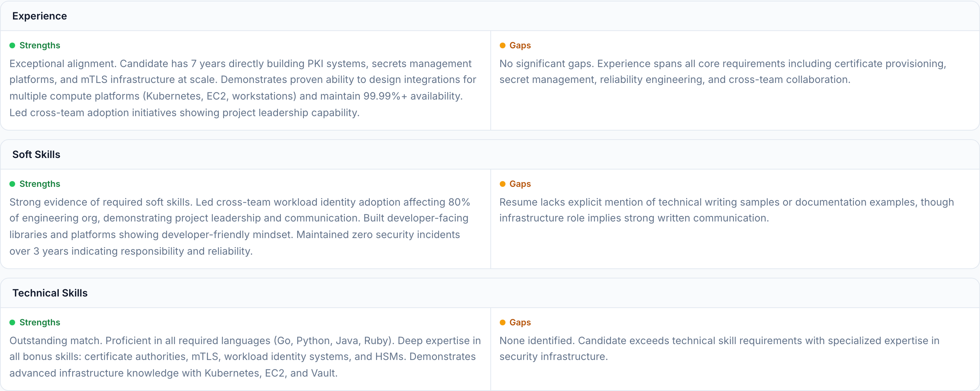Select the Strengths label under Experience
This screenshot has width=980, height=391.
pos(40,45)
